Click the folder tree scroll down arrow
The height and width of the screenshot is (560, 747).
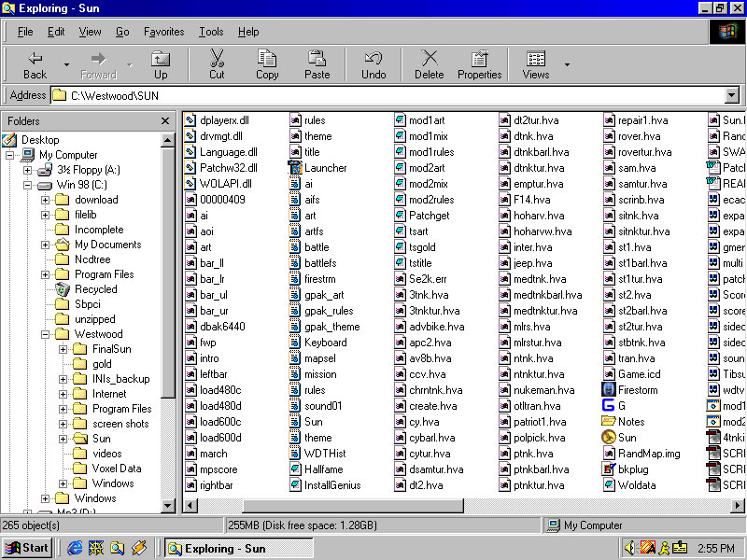point(168,505)
